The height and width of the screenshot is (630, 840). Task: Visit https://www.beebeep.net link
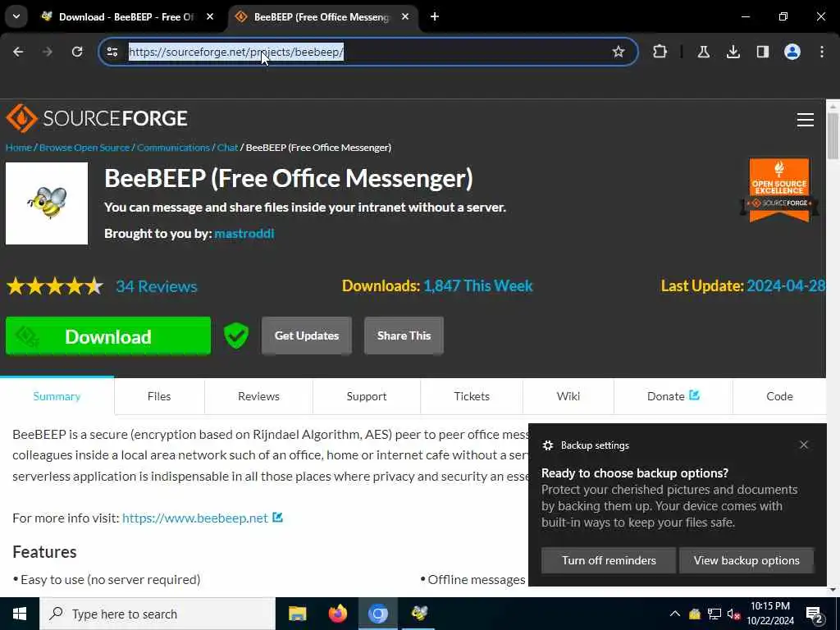pos(195,518)
